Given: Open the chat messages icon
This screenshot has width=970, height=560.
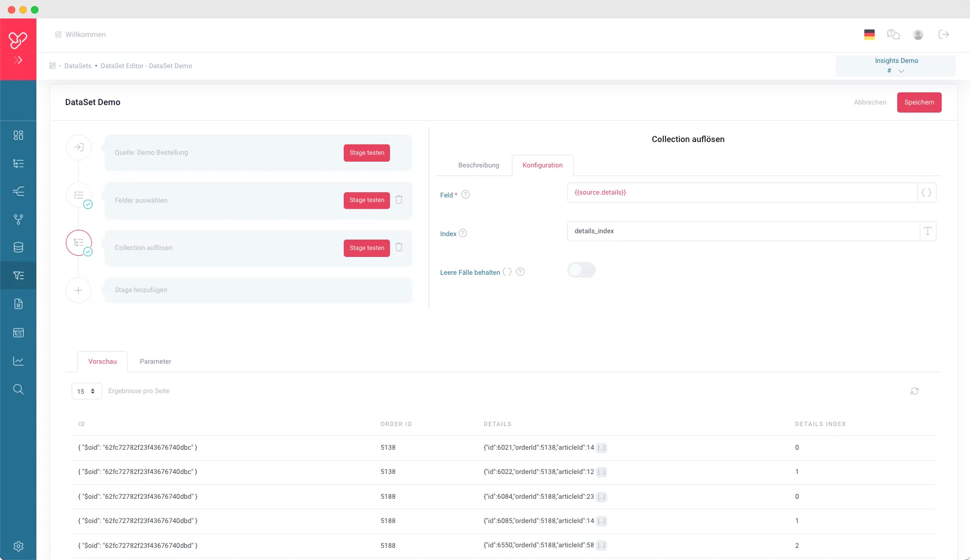Looking at the screenshot, I should pyautogui.click(x=894, y=35).
